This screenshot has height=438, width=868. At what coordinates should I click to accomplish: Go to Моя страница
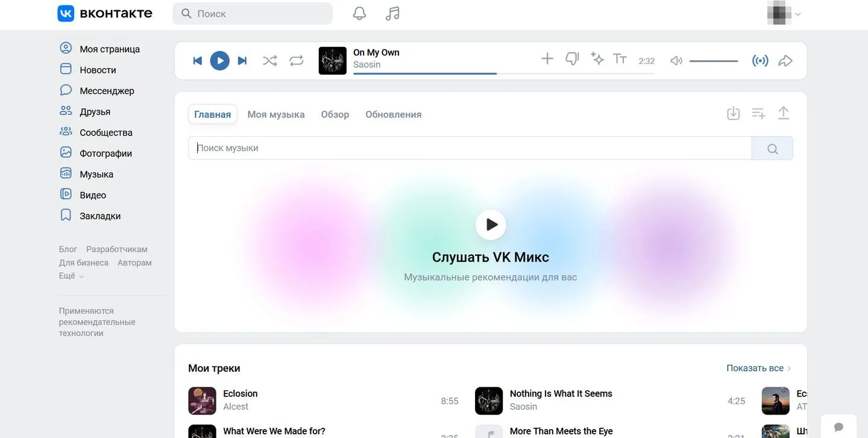pos(99,49)
